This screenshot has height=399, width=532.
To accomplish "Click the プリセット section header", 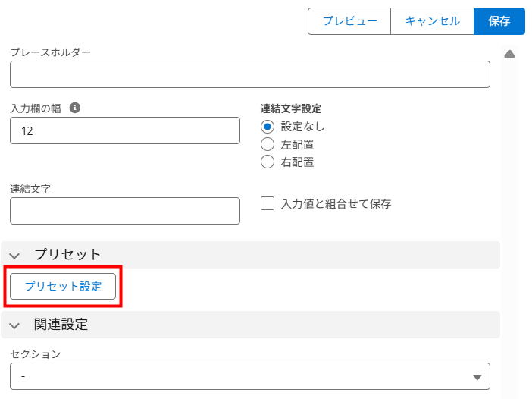I will pos(67,255).
